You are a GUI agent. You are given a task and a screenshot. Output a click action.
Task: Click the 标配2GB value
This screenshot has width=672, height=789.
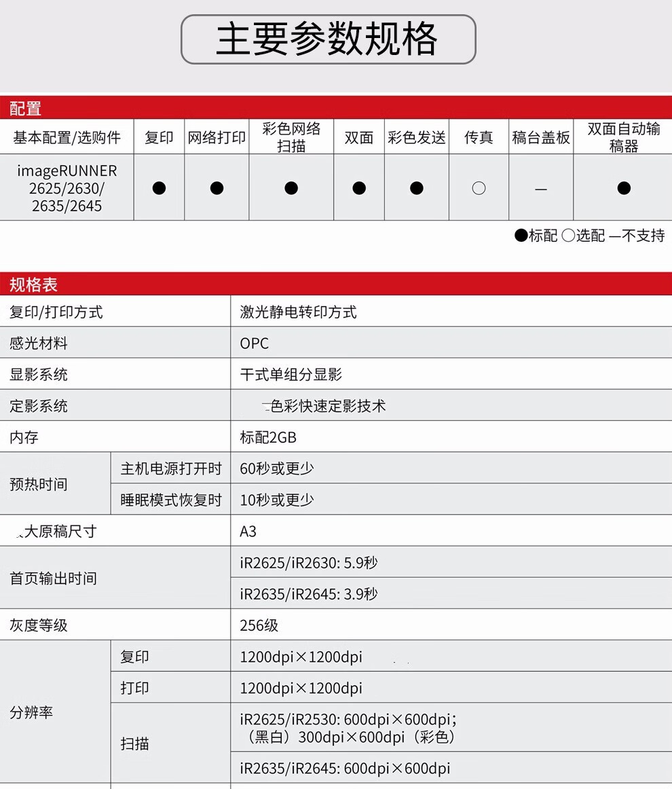268,437
